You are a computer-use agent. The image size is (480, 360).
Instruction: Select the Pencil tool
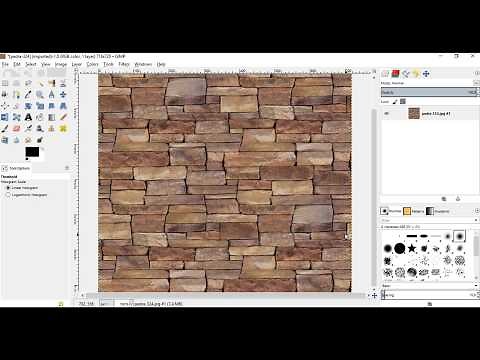click(x=63, y=117)
